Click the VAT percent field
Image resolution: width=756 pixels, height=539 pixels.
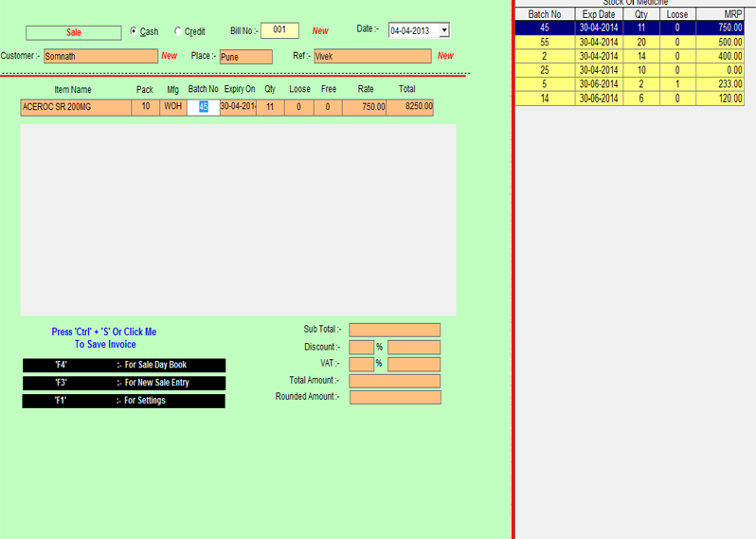[361, 364]
